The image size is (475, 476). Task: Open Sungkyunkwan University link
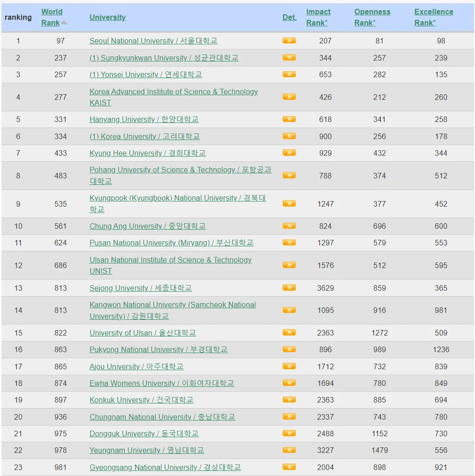point(164,58)
